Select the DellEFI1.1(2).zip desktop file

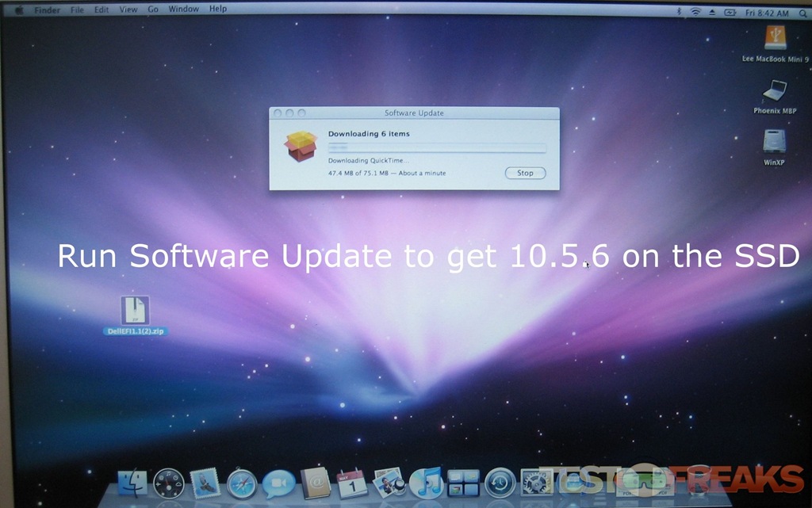point(135,311)
